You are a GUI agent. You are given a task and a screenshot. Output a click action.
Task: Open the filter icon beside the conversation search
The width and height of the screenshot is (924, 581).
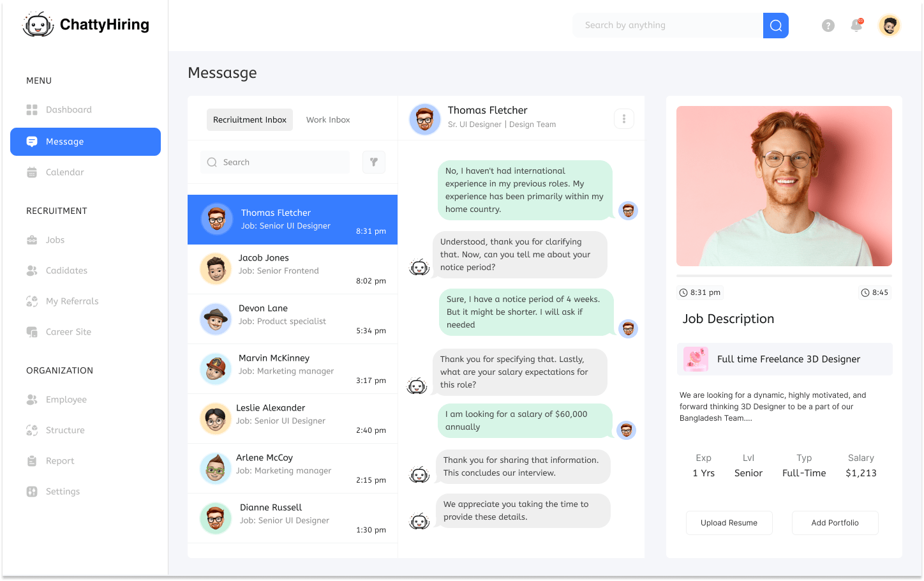(374, 162)
